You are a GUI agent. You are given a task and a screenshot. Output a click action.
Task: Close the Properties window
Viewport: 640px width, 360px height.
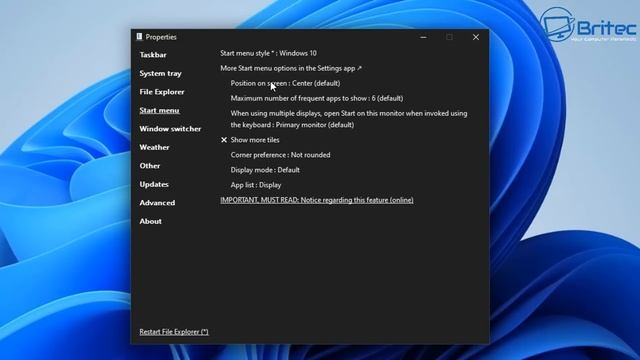pos(476,37)
